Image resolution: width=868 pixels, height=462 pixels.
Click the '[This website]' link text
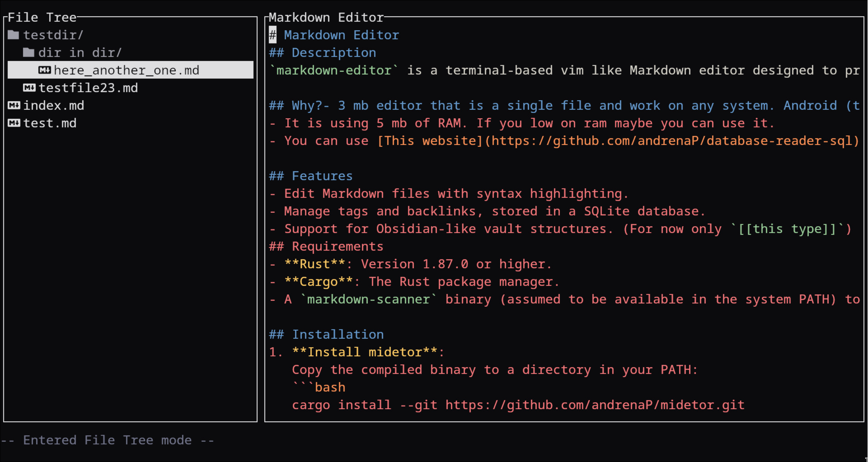coord(430,140)
